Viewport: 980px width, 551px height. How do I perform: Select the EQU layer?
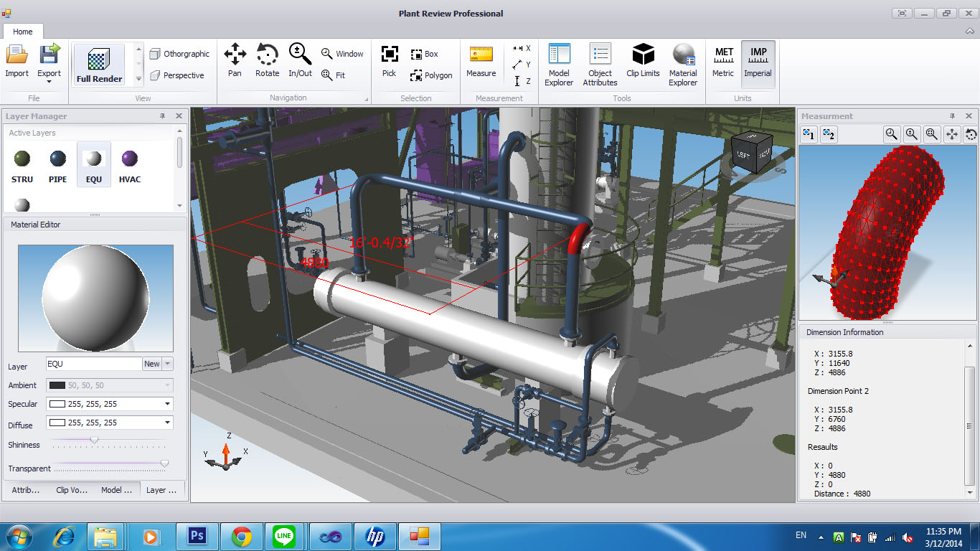point(94,165)
